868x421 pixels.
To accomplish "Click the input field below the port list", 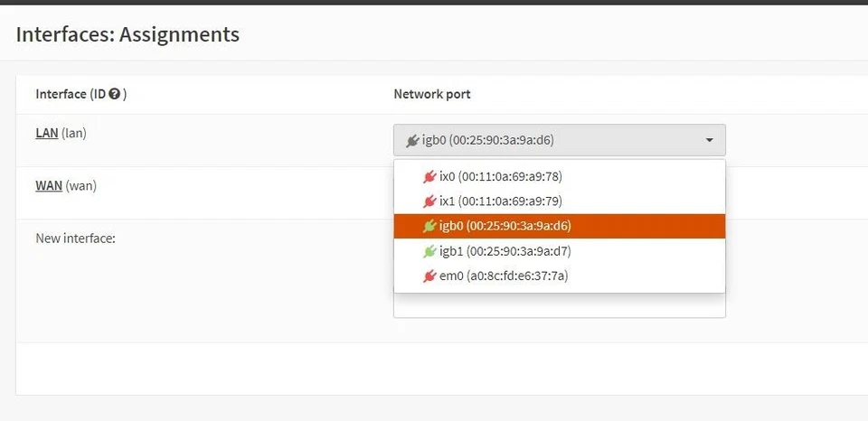I will 559,306.
